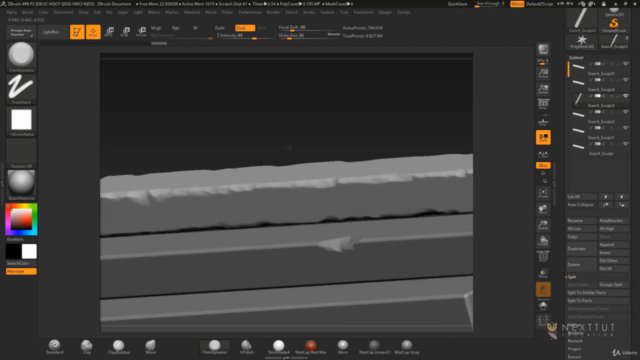Toggle the Zsub mode button
Image resolution: width=640 pixels, height=360 pixels.
(x=245, y=28)
